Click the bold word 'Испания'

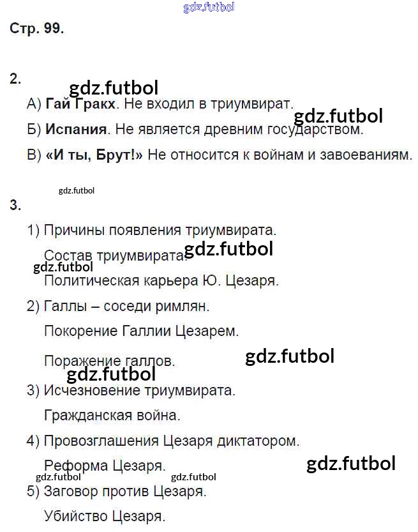coord(76,130)
